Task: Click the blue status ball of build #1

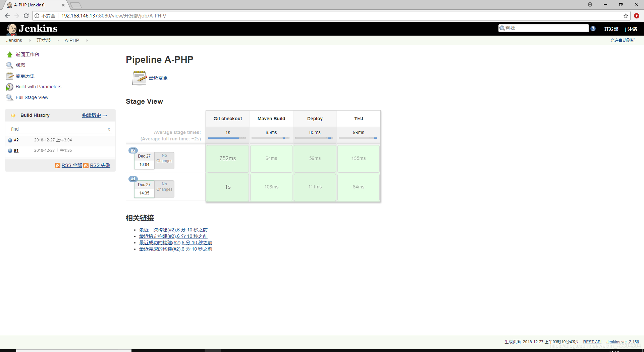Action: pyautogui.click(x=10, y=151)
